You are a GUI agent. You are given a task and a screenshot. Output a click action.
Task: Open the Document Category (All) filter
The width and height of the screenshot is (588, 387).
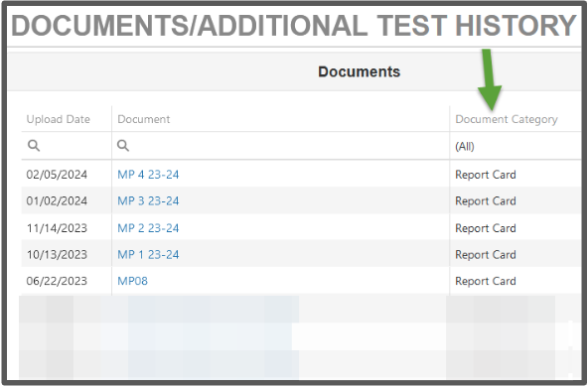point(465,146)
